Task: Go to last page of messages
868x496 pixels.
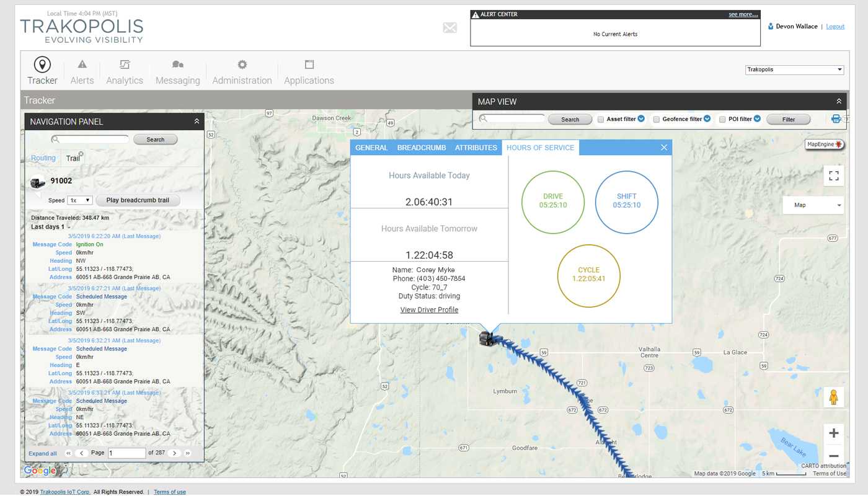Action: pos(188,453)
